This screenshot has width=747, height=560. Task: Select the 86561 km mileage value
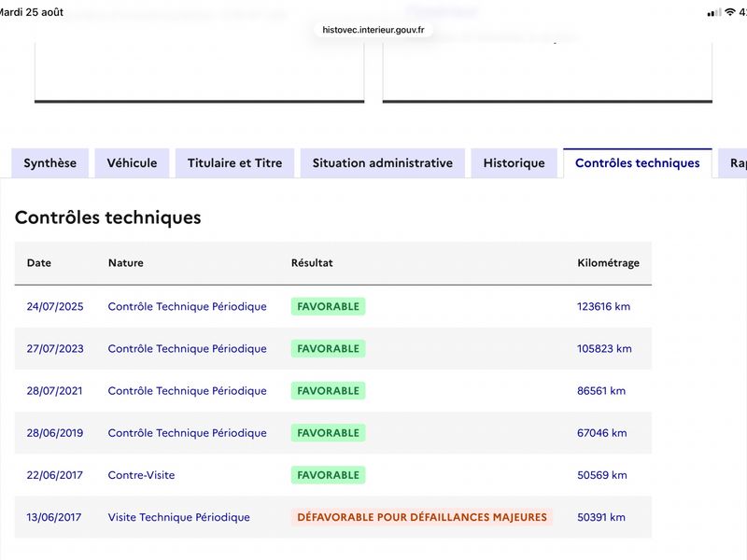[x=601, y=390]
